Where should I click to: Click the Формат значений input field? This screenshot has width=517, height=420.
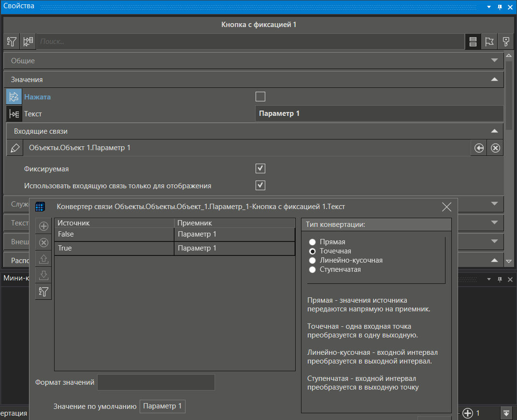coord(156,382)
